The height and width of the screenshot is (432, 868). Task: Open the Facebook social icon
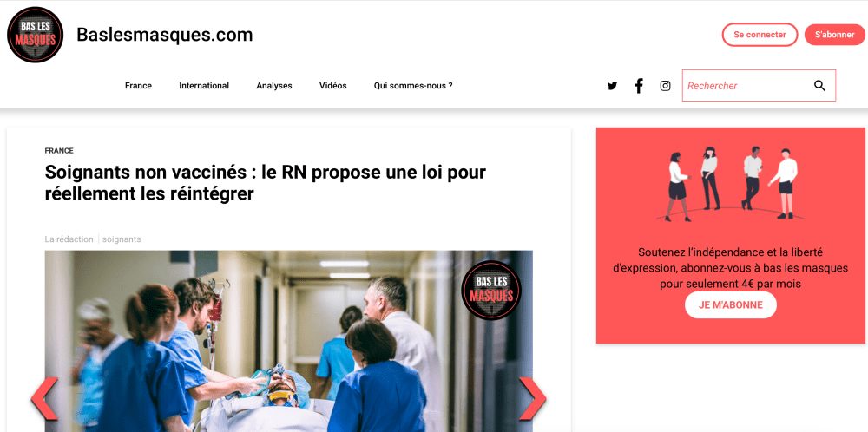(638, 86)
